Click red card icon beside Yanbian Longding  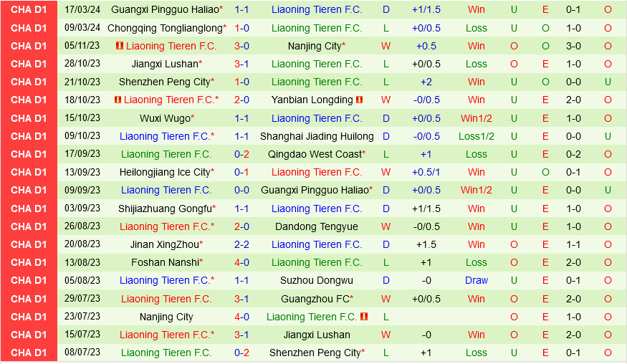pyautogui.click(x=360, y=100)
